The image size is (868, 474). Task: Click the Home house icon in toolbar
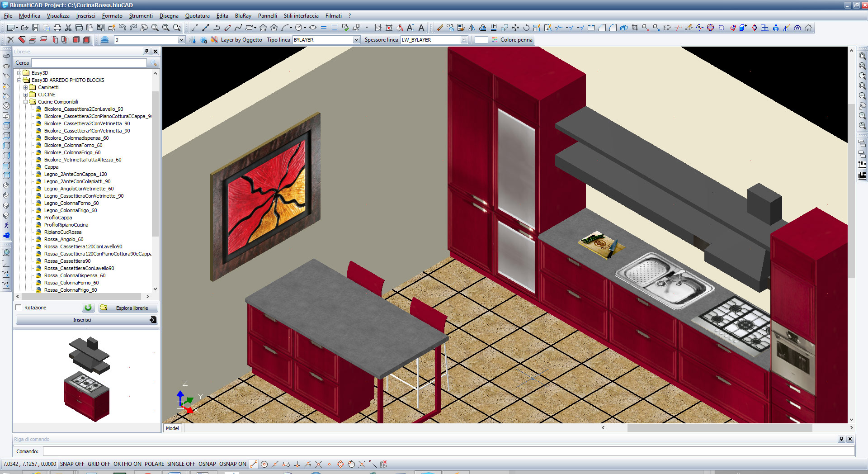point(808,28)
